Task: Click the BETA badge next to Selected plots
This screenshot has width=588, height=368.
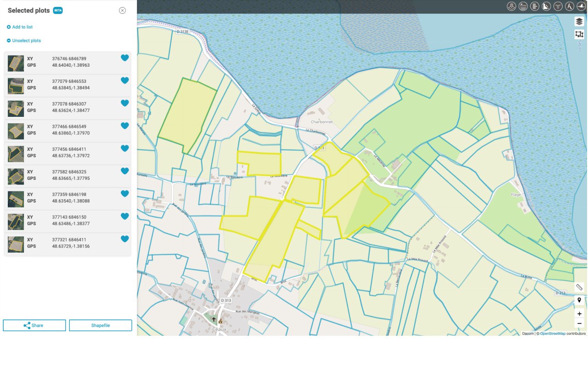Action: click(58, 11)
